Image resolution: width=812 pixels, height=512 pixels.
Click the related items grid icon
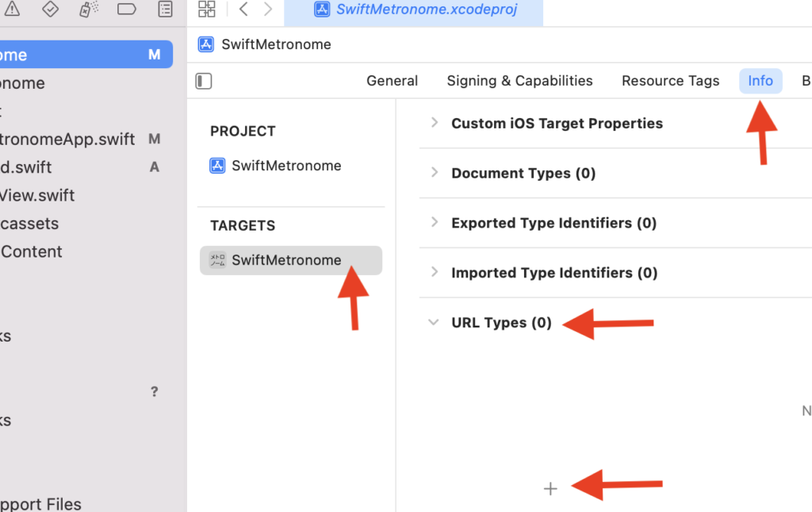tap(207, 8)
